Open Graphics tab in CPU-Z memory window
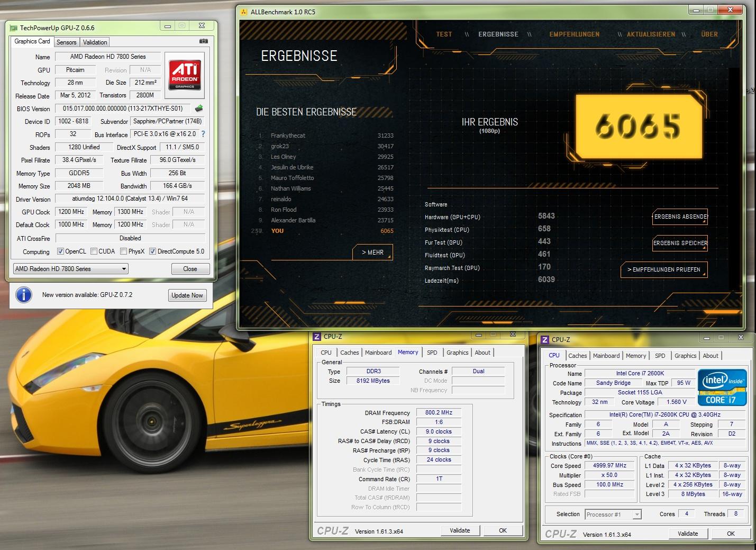 coord(458,353)
